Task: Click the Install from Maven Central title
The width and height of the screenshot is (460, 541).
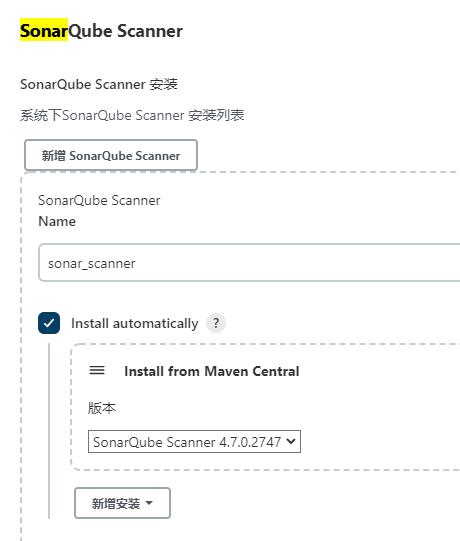Action: click(x=212, y=371)
